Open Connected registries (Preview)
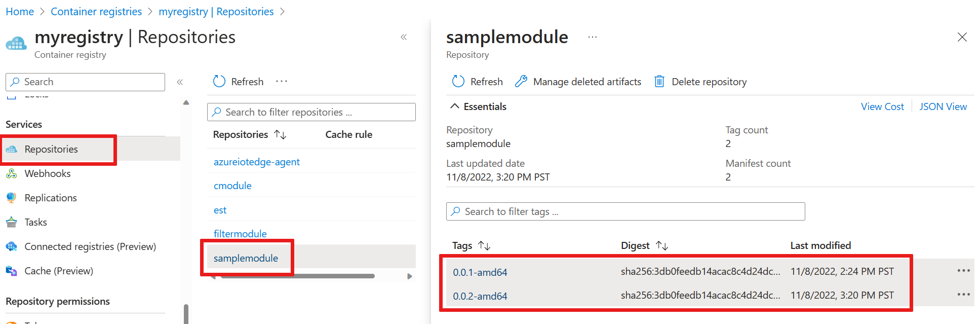The width and height of the screenshot is (980, 324). [90, 246]
